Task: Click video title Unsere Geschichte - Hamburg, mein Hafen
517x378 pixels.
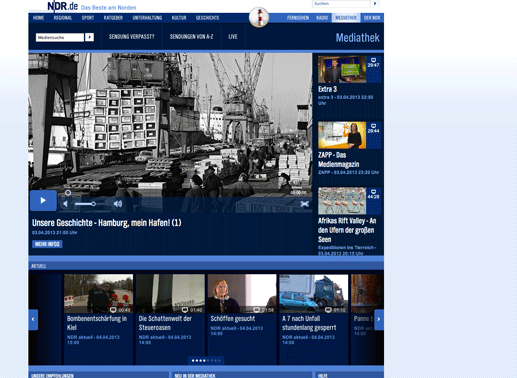Action: [107, 223]
